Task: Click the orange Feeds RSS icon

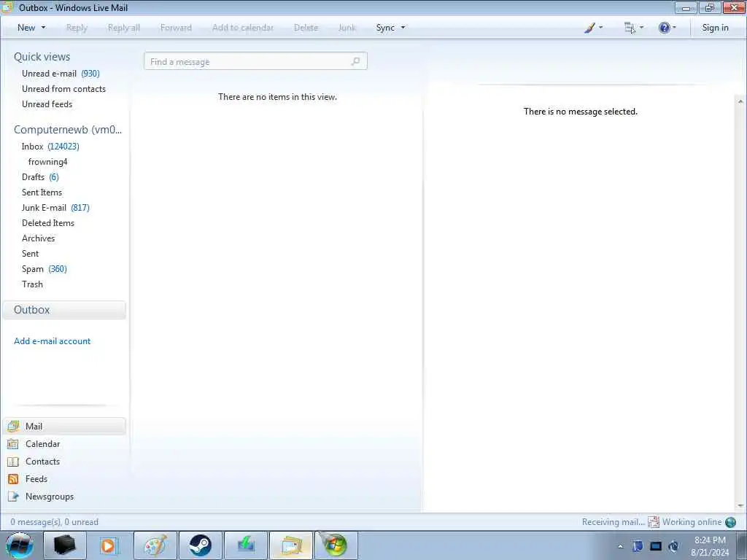Action: point(13,479)
